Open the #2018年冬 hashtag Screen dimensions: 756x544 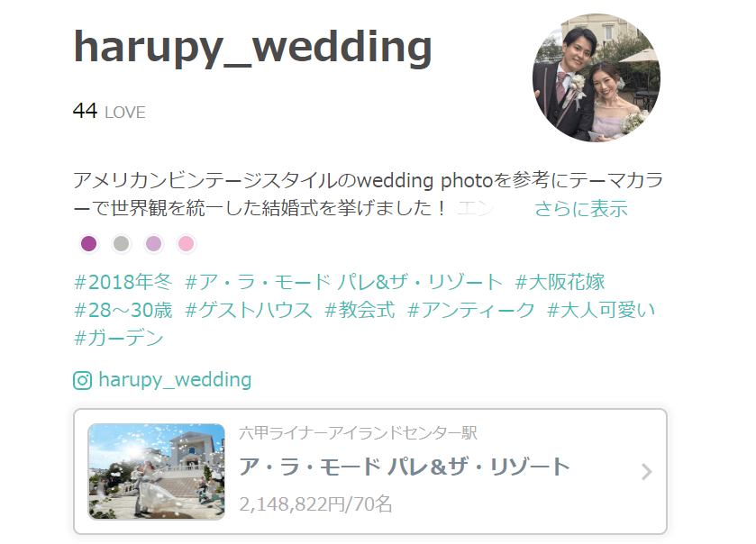pos(123,282)
